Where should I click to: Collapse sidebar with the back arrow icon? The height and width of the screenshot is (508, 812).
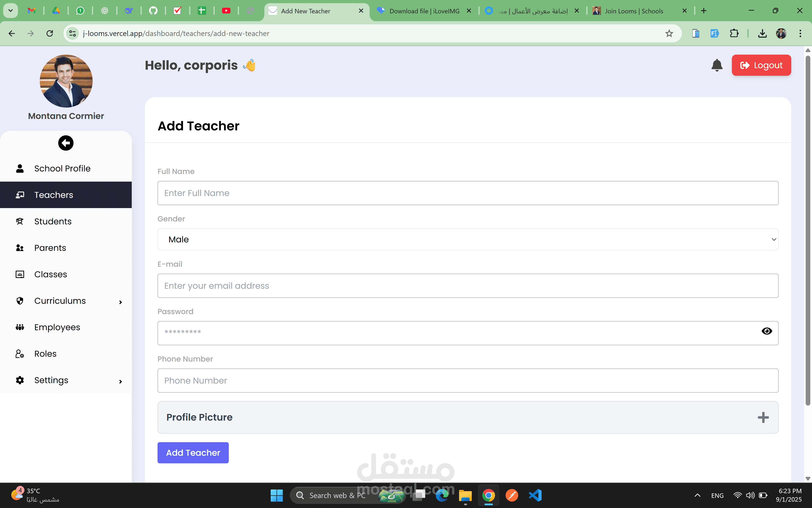click(66, 143)
